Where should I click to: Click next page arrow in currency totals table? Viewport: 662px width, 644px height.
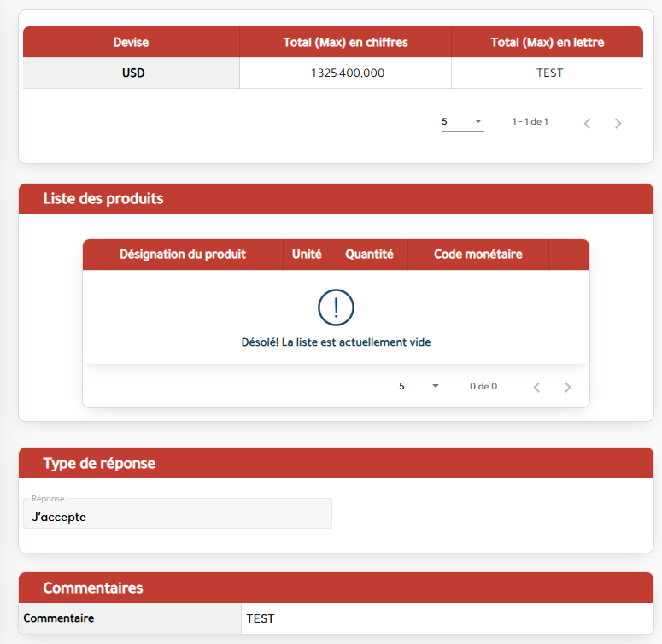(x=618, y=123)
